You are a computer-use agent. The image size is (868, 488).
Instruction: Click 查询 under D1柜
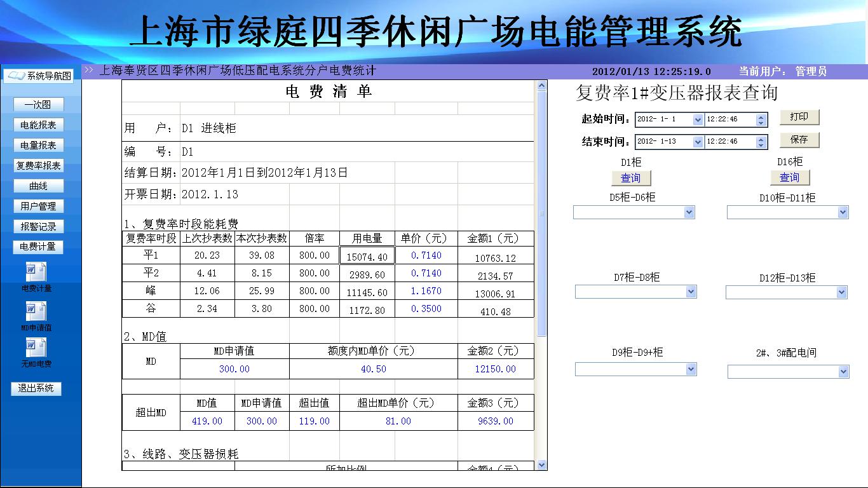click(x=631, y=178)
